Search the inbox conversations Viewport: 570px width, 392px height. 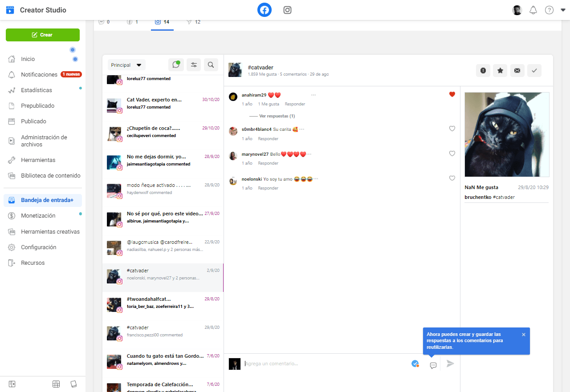pyautogui.click(x=211, y=65)
